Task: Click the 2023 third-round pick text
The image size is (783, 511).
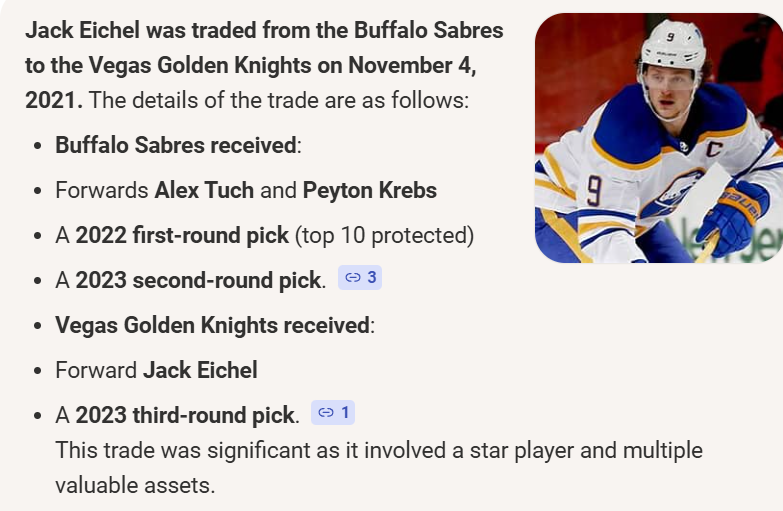Action: pyautogui.click(x=185, y=415)
